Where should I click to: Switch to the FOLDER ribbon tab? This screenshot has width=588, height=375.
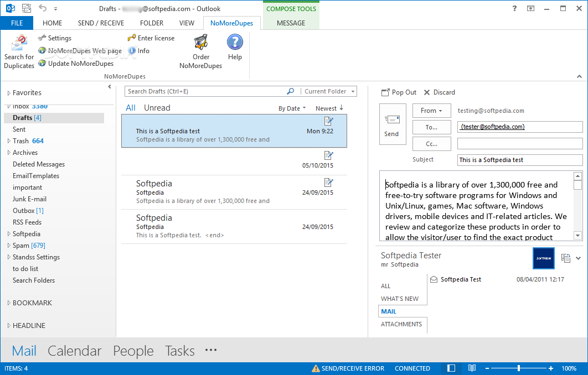(x=152, y=23)
